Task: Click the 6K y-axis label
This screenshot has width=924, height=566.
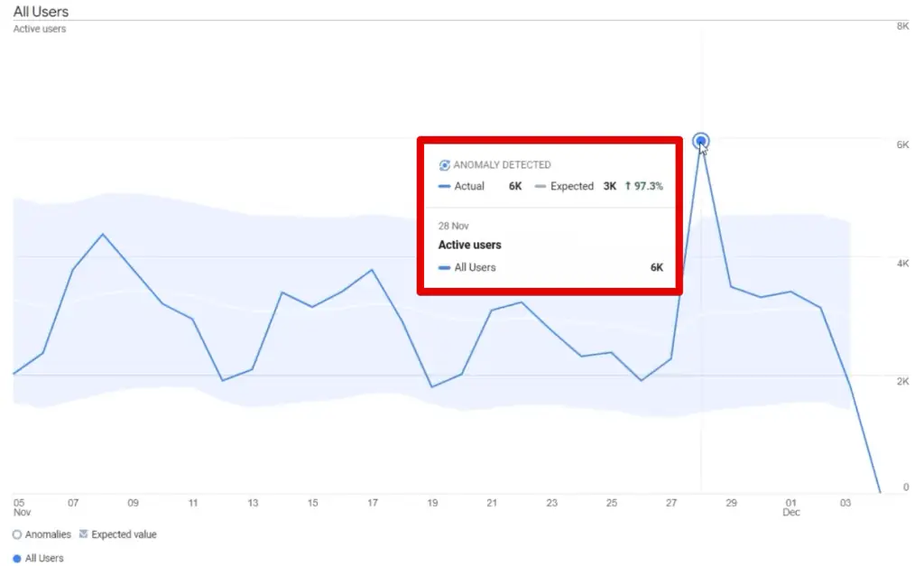Action: coord(901,145)
